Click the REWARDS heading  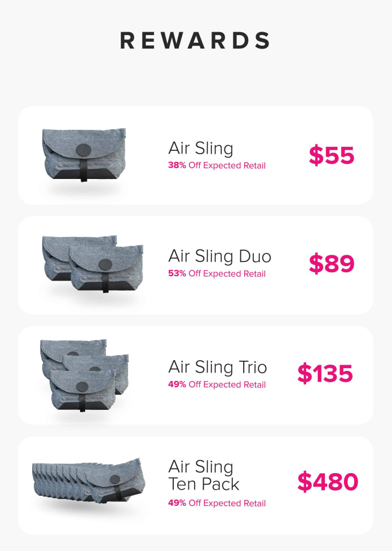click(x=195, y=41)
